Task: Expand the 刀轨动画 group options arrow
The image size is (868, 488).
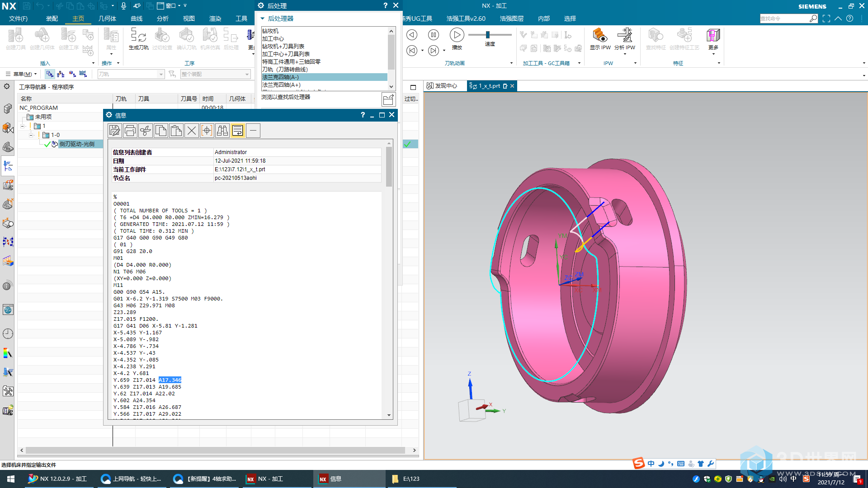Action: click(511, 63)
